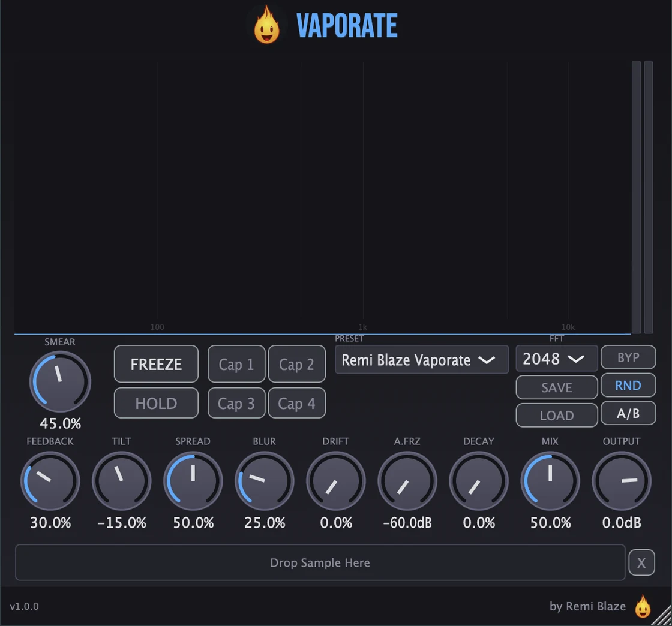Viewport: 672px width, 626px height.
Task: Load a preset with the LOAD button
Action: [557, 416]
